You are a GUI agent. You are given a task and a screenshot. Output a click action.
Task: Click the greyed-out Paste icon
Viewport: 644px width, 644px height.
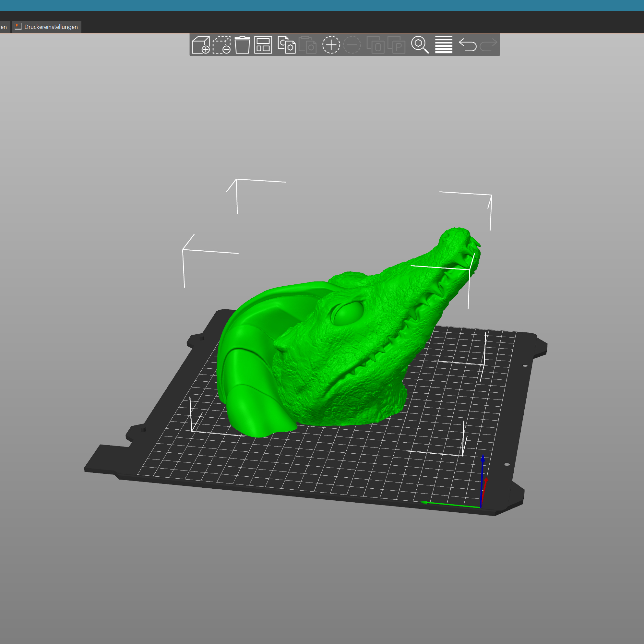coord(307,45)
